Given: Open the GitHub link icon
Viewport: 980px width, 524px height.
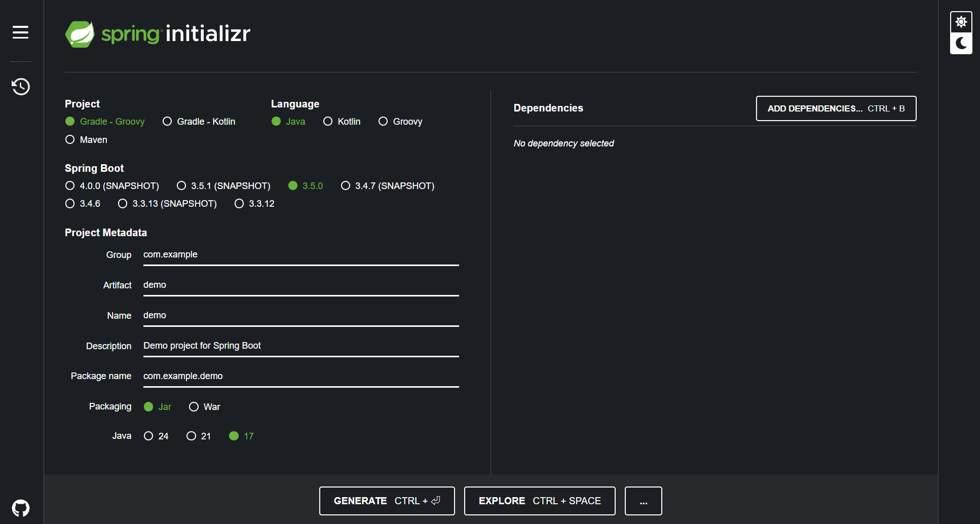Looking at the screenshot, I should tap(21, 508).
